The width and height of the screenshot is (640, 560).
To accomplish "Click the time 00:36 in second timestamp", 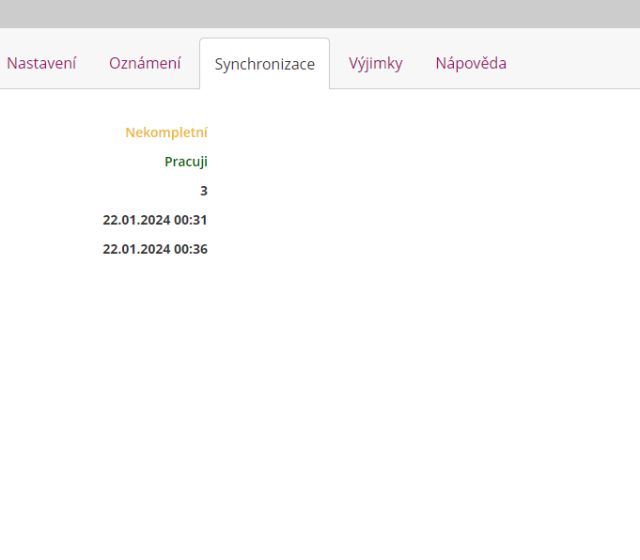I will pos(191,248).
